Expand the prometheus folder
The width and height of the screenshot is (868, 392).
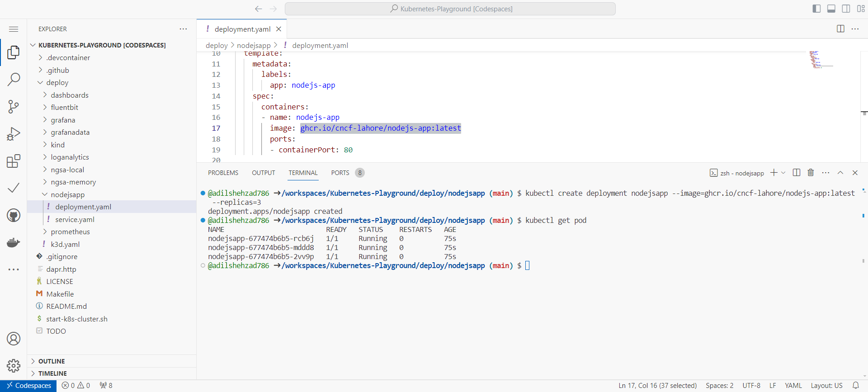[x=45, y=231]
